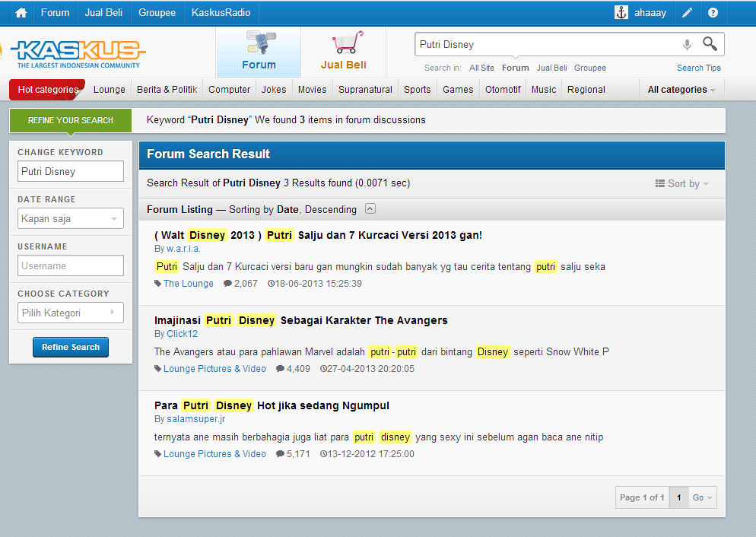
Task: Click the Hot categories red button
Action: [47, 90]
